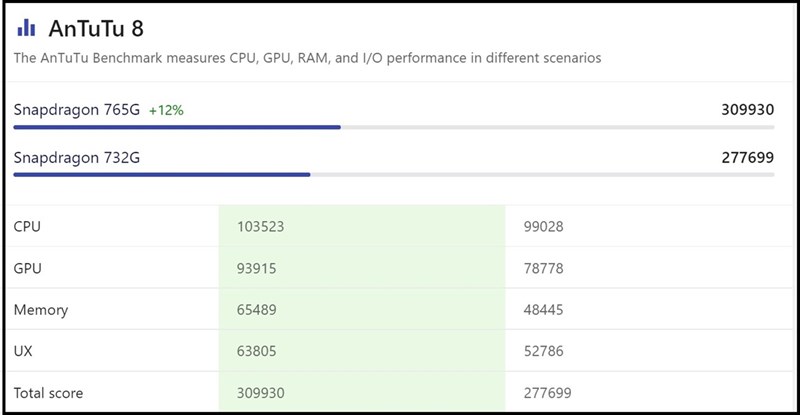Click the GPU value 93915
This screenshot has height=415, width=800.
pos(257,268)
